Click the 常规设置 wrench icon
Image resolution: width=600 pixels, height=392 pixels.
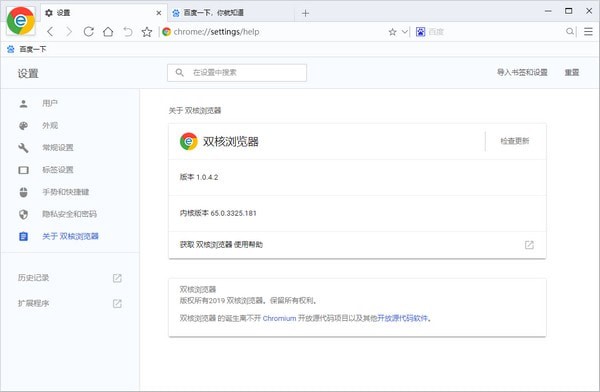tap(23, 148)
